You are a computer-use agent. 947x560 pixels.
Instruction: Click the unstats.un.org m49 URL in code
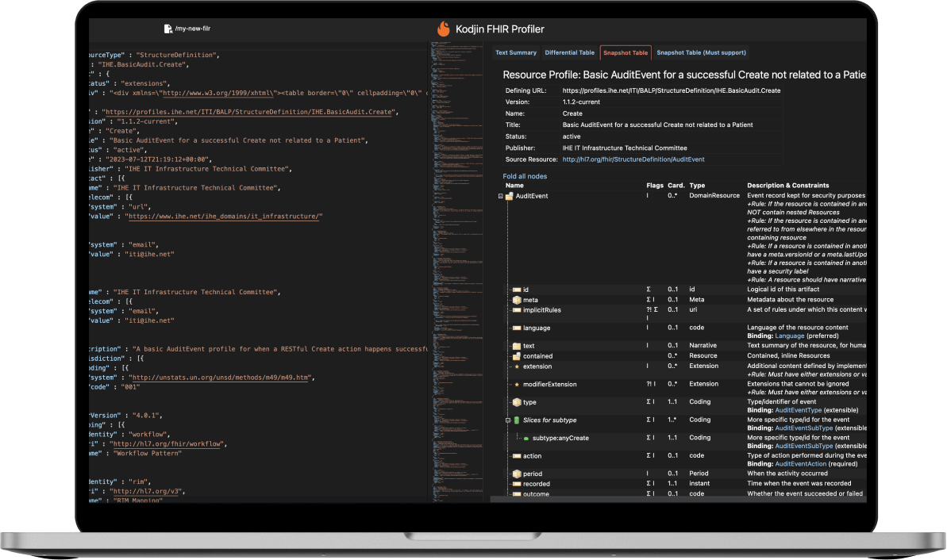pyautogui.click(x=221, y=378)
